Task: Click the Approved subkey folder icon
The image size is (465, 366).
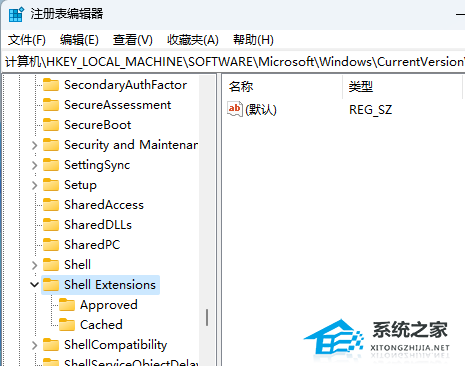Action: (x=67, y=305)
